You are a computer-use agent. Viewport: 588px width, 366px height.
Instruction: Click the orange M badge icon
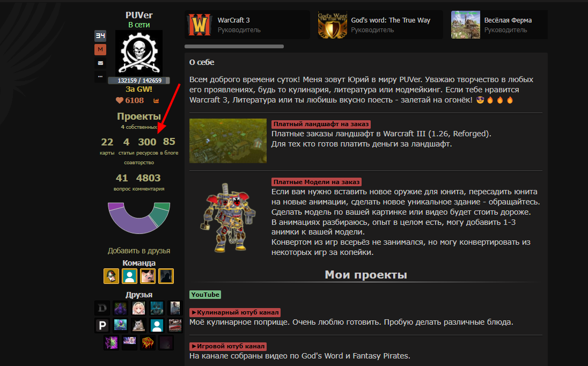[x=100, y=49]
